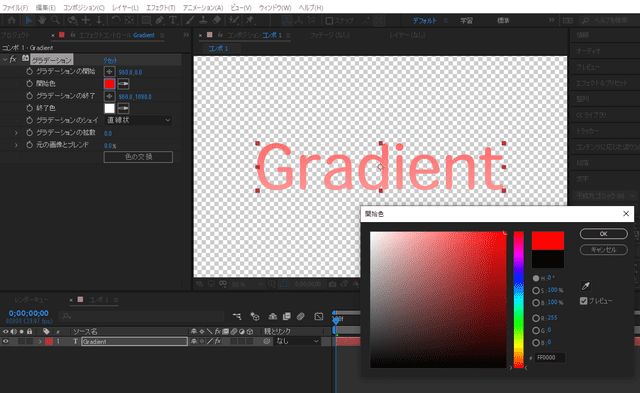The width and height of the screenshot is (640, 393).
Task: Click the 色の交換 swap colors button
Action: 138,157
